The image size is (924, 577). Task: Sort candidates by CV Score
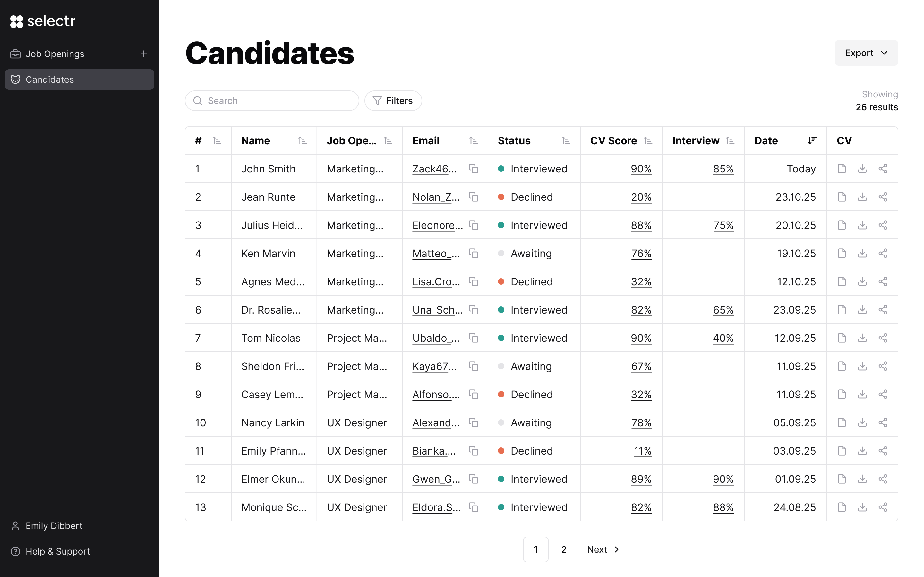point(647,141)
